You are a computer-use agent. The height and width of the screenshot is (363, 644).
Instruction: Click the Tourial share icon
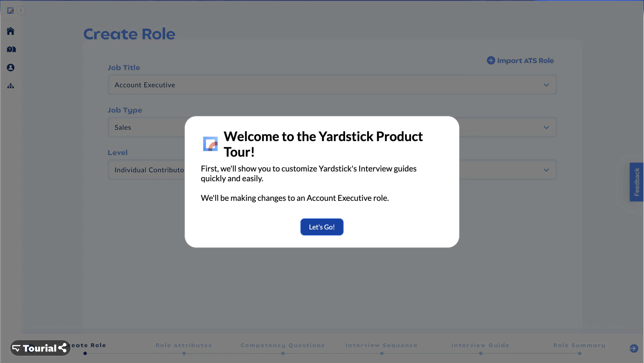63,348
